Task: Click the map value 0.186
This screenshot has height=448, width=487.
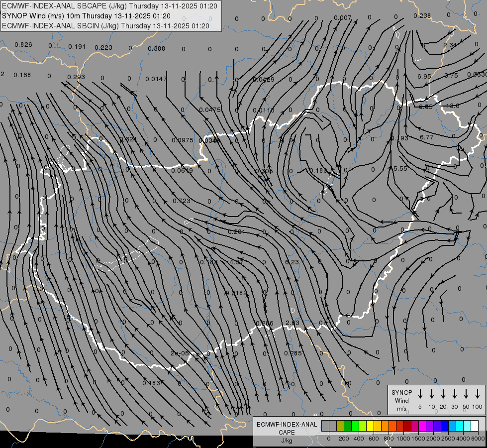Action: 319,170
